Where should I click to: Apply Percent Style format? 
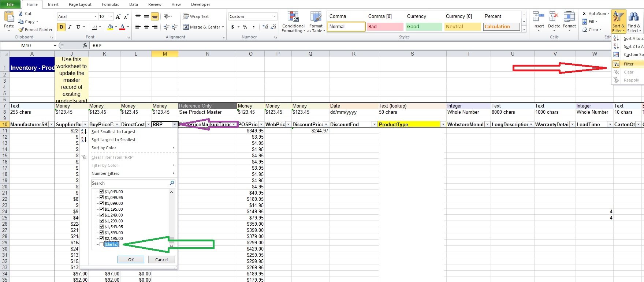245,27
